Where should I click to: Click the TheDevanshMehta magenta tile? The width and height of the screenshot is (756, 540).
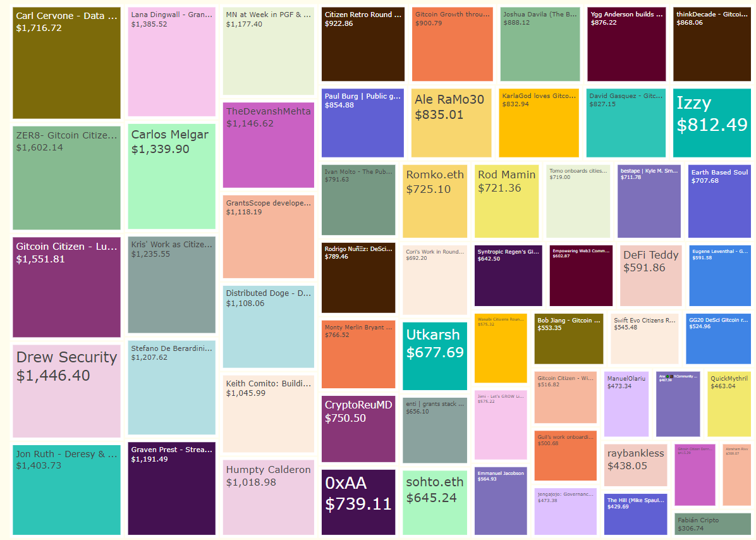(x=268, y=145)
